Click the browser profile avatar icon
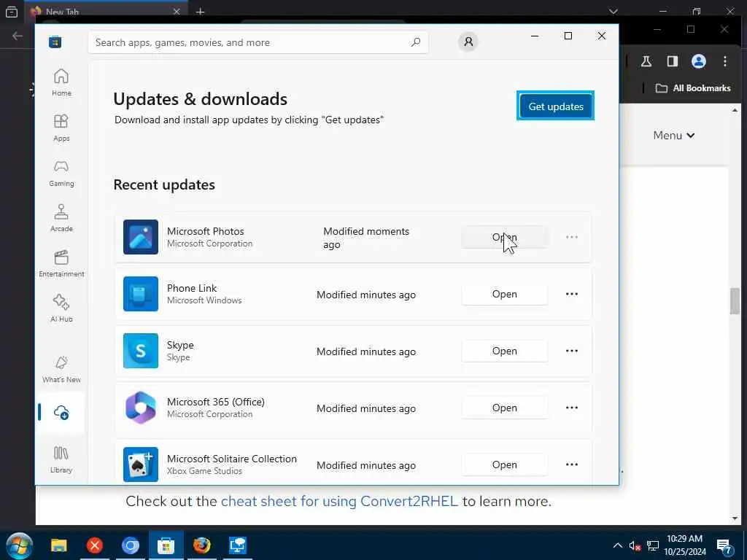This screenshot has height=560, width=747. [x=698, y=61]
